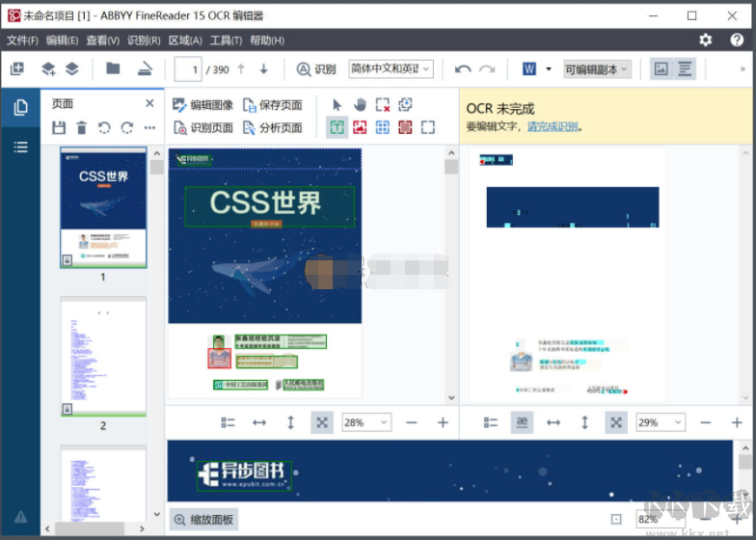756x540 pixels.
Task: Go to next page with down arrow
Action: [x=264, y=69]
